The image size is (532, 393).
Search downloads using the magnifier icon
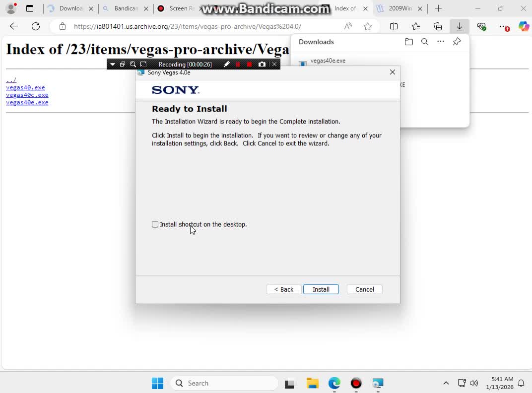pos(424,42)
